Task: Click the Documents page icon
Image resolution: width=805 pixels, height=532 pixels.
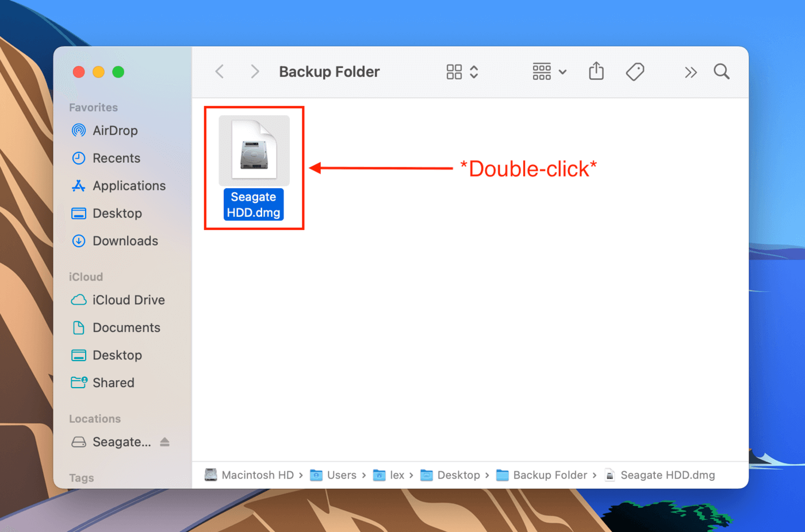Action: coord(79,328)
